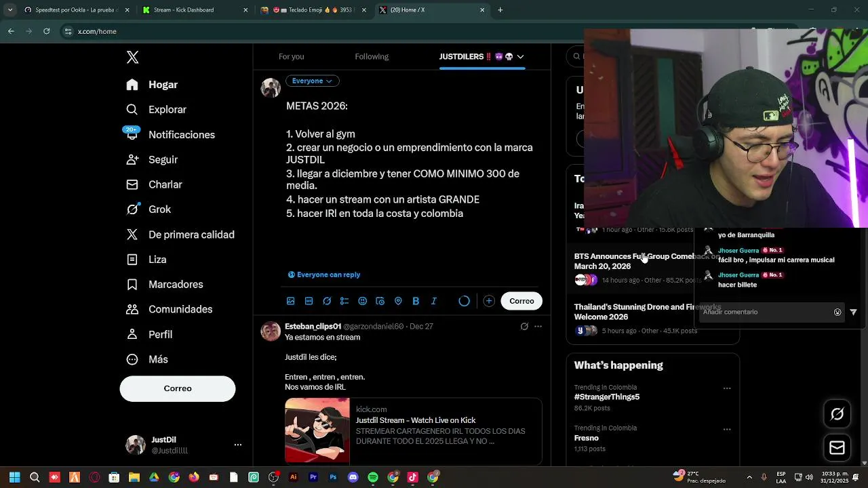Open Everyone audience dropdown

click(312, 81)
